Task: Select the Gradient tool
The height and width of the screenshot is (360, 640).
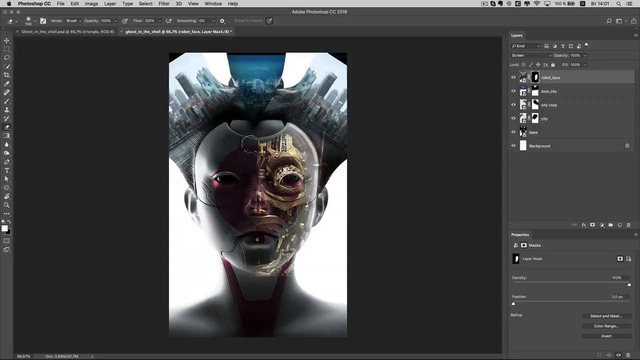Action: (7, 136)
